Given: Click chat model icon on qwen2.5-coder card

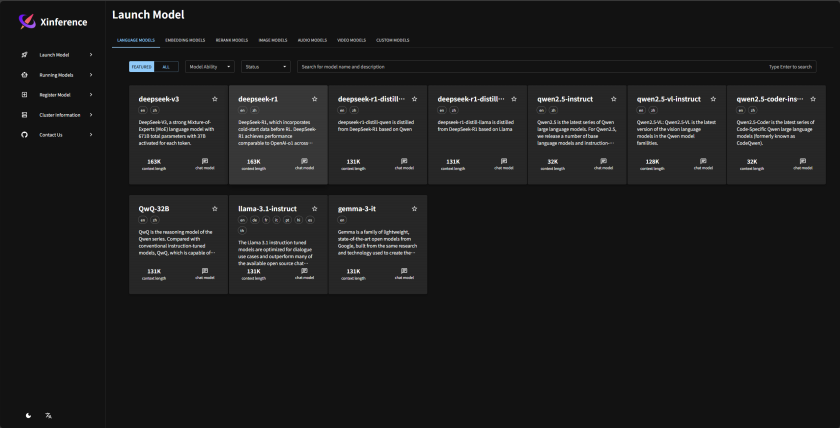Looking at the screenshot, I should point(802,161).
